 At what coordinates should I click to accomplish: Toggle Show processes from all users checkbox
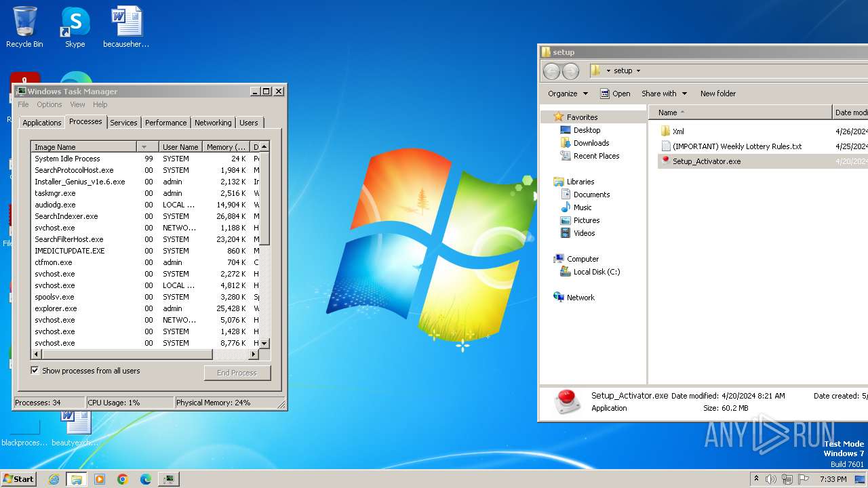pos(35,371)
